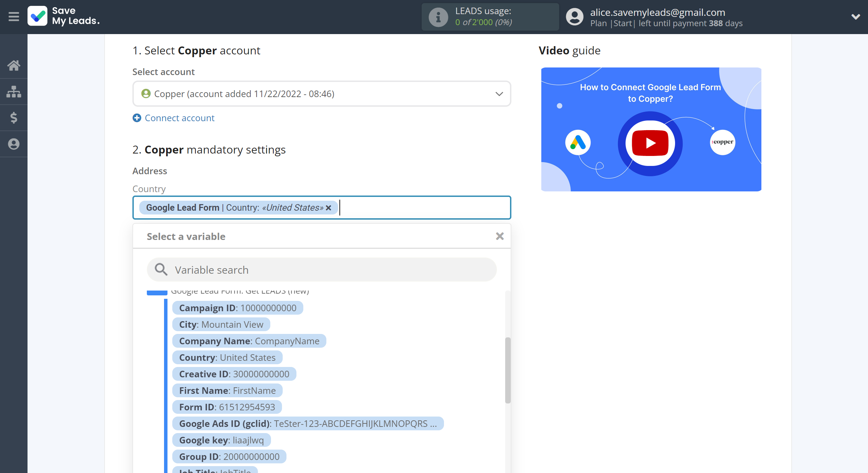Click the user avatar icon top-right
This screenshot has height=473, width=868.
[573, 17]
